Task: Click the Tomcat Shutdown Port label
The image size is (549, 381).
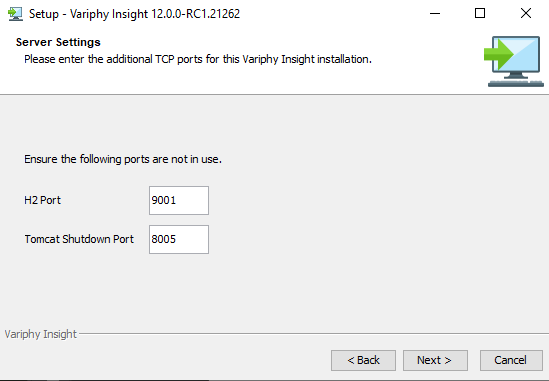Action: pos(79,239)
